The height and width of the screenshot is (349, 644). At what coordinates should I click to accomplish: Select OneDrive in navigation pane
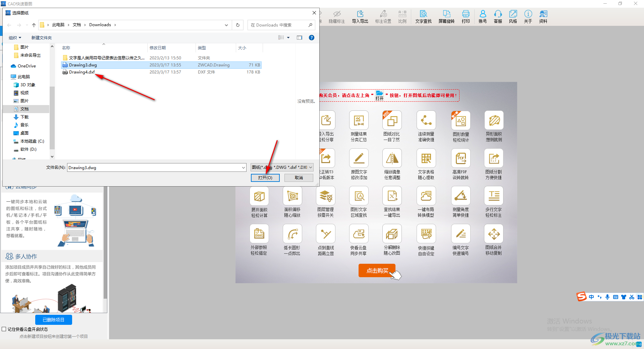26,66
